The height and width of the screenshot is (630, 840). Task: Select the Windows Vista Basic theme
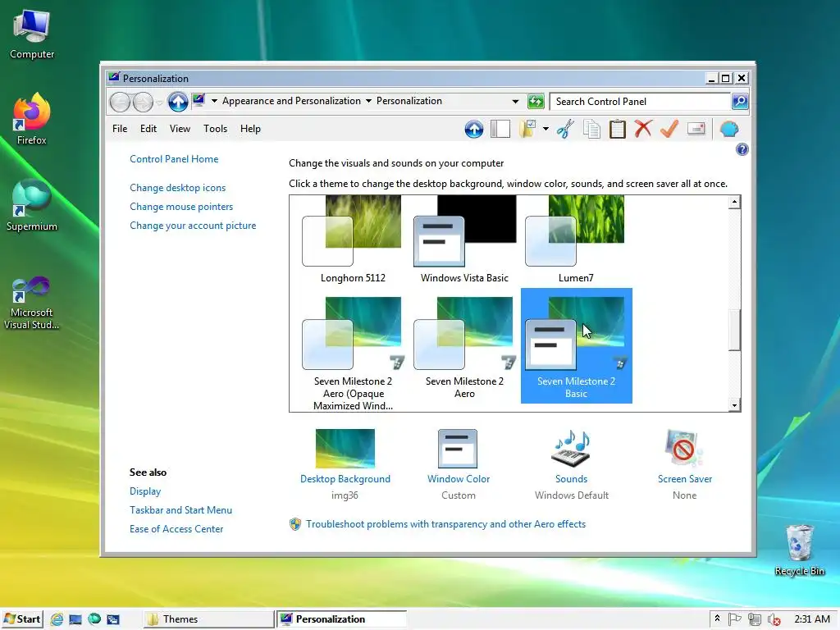(x=464, y=240)
